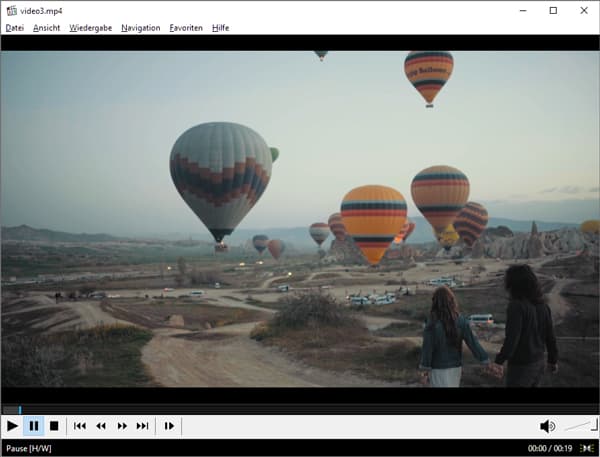Stop the video playback

[x=54, y=426]
